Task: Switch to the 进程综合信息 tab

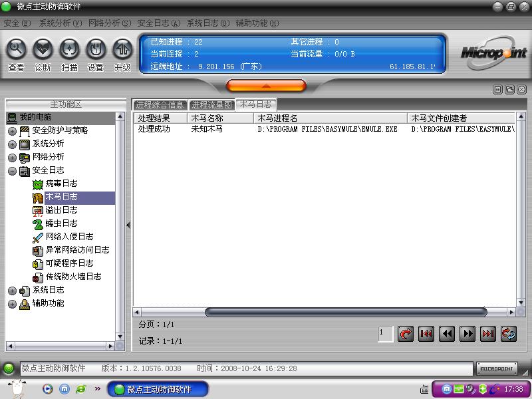Action: [160, 105]
